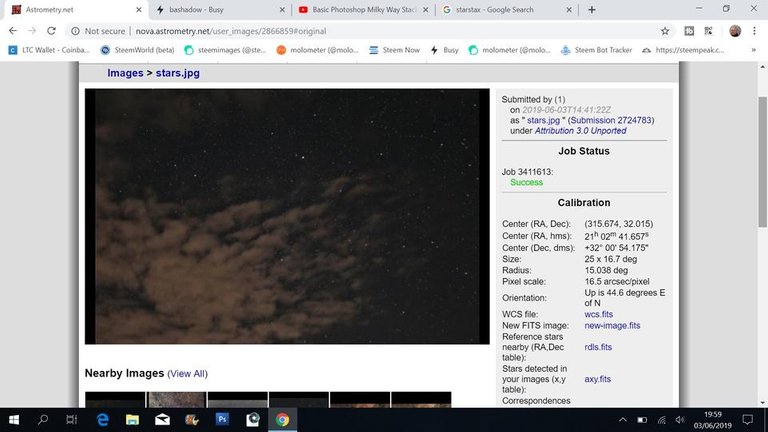Click the page vertical scrollbar
768x432 pixels.
tap(763, 162)
